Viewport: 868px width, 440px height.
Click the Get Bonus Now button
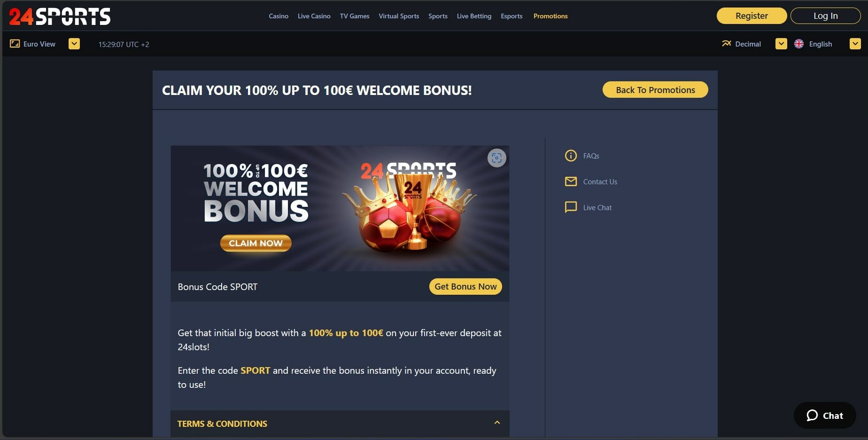[465, 286]
